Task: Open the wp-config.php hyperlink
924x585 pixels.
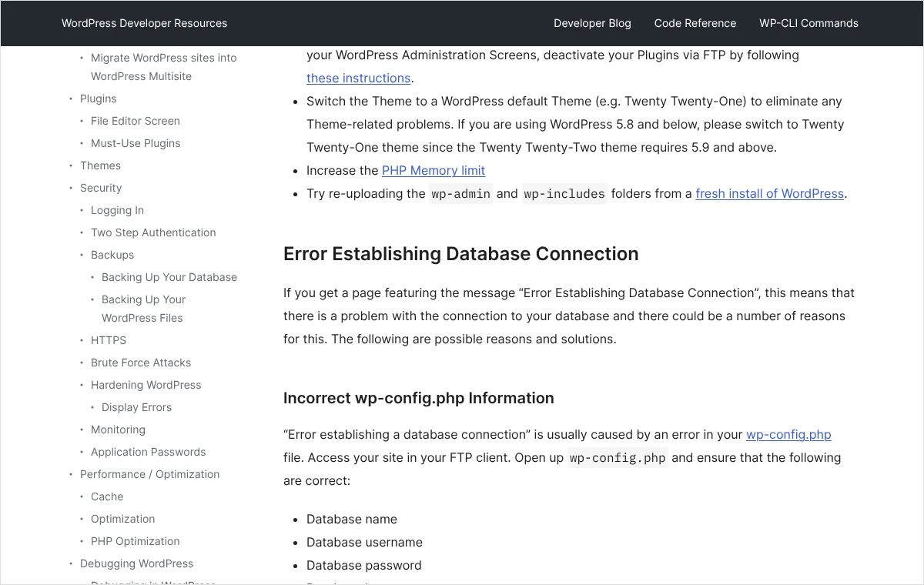Action: point(788,434)
